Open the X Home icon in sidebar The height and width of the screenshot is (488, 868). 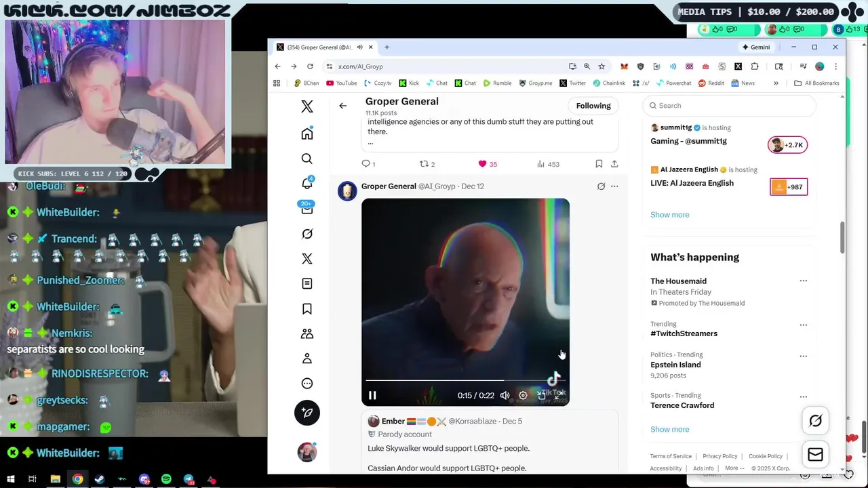click(307, 134)
